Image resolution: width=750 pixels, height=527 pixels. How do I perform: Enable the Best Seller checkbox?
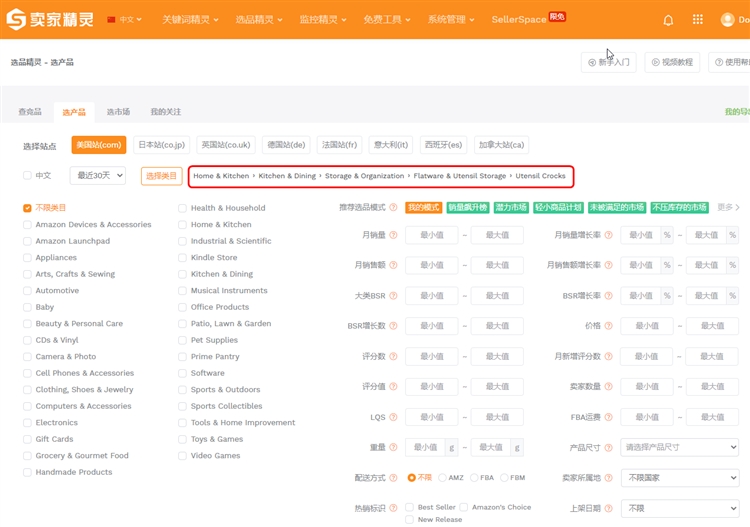(x=410, y=507)
